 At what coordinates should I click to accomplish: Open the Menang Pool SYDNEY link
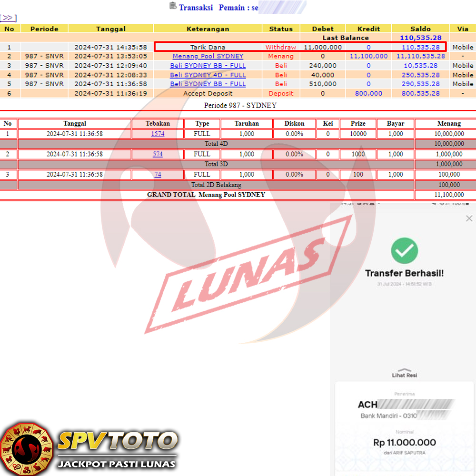[208, 56]
